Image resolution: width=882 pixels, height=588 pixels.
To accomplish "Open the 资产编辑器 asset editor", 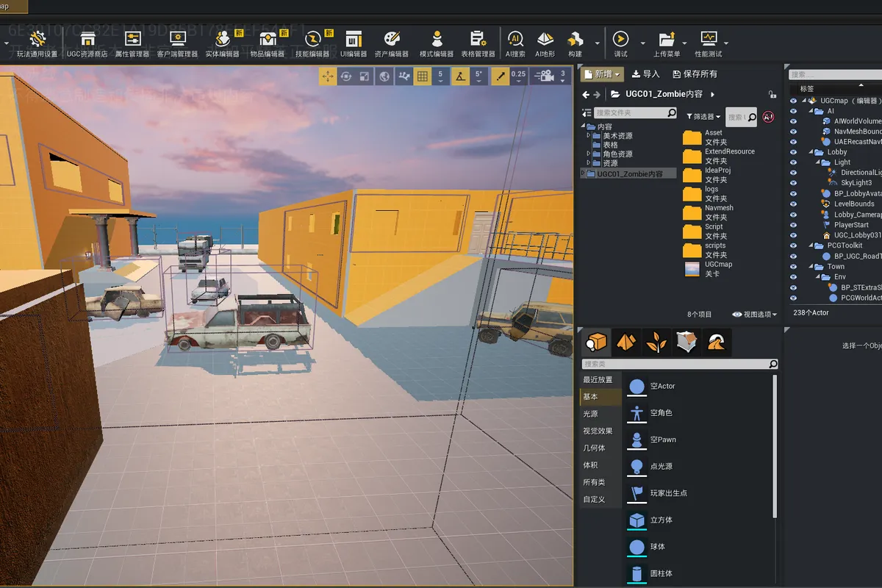I will tap(392, 43).
